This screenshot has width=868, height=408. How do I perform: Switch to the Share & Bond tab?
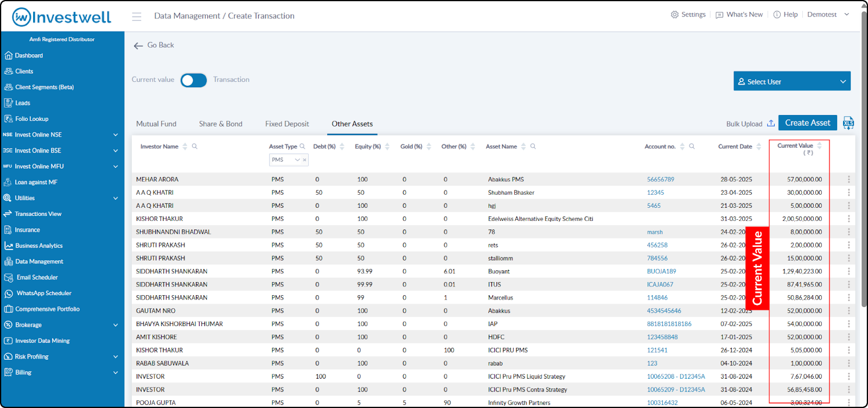(x=221, y=124)
